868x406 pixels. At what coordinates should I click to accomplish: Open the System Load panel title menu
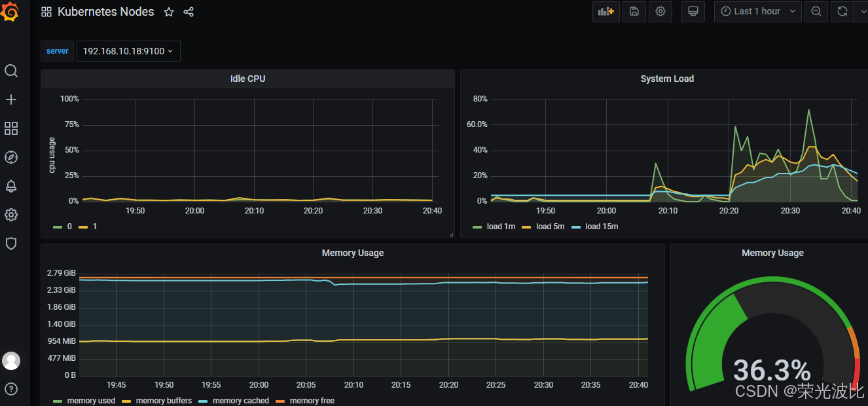(667, 79)
